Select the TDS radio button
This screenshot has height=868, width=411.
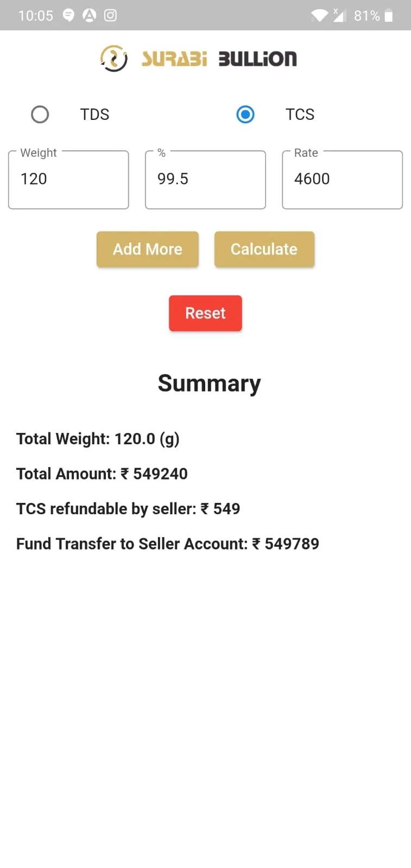(x=40, y=114)
